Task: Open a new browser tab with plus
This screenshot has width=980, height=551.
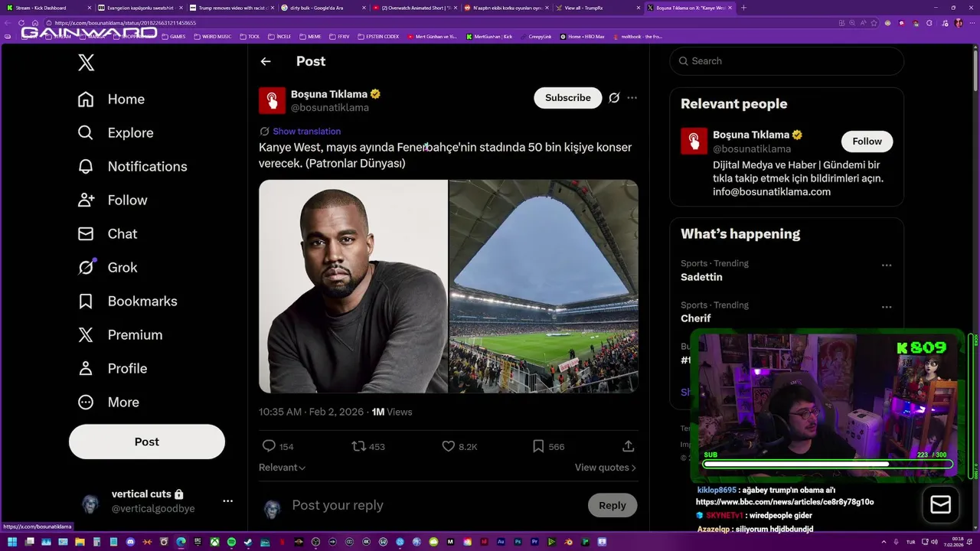Action: point(743,8)
